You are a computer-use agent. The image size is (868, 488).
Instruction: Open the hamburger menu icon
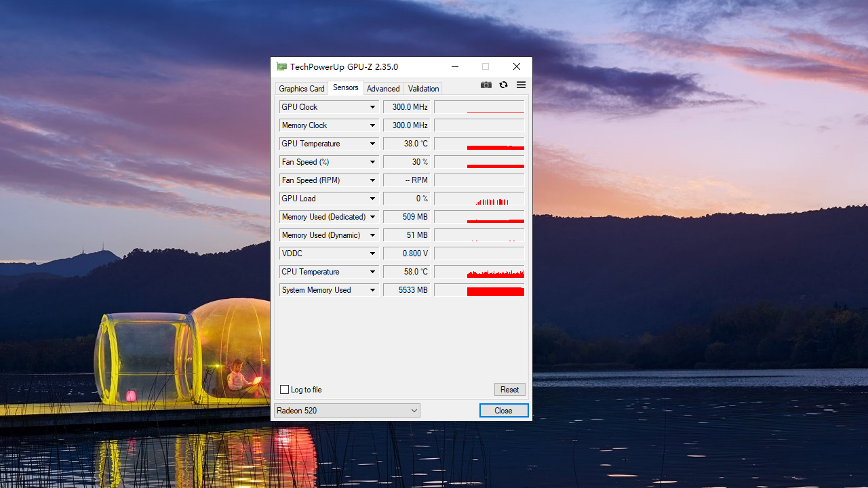pos(521,85)
